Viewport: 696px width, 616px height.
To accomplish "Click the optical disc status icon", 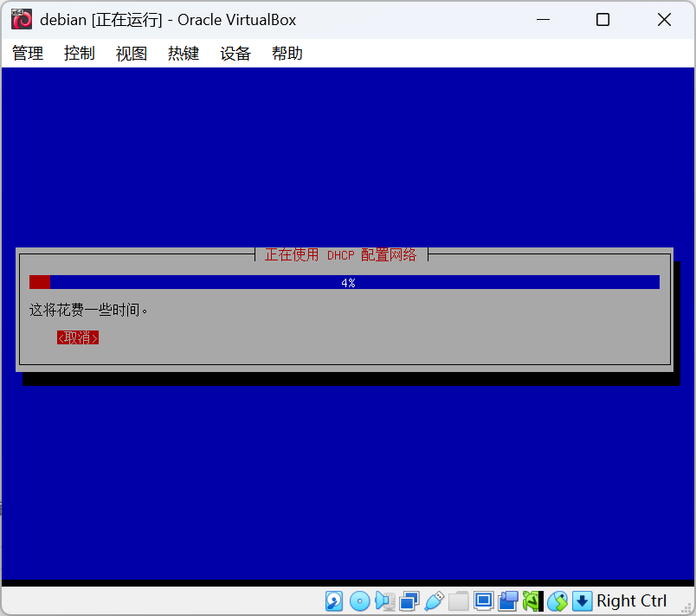I will tap(359, 601).
